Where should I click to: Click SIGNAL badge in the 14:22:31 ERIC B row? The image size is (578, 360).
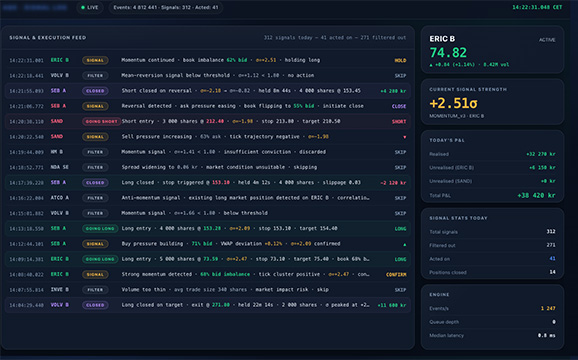[95, 60]
